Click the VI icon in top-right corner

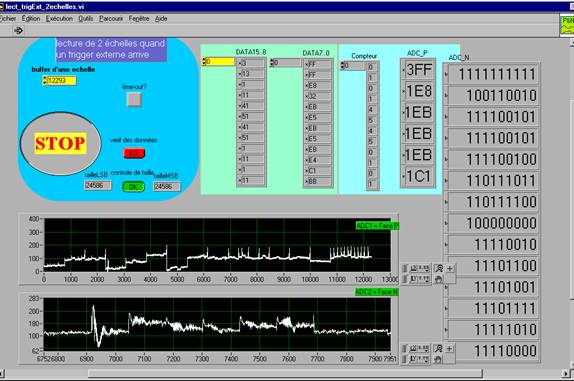tap(567, 26)
